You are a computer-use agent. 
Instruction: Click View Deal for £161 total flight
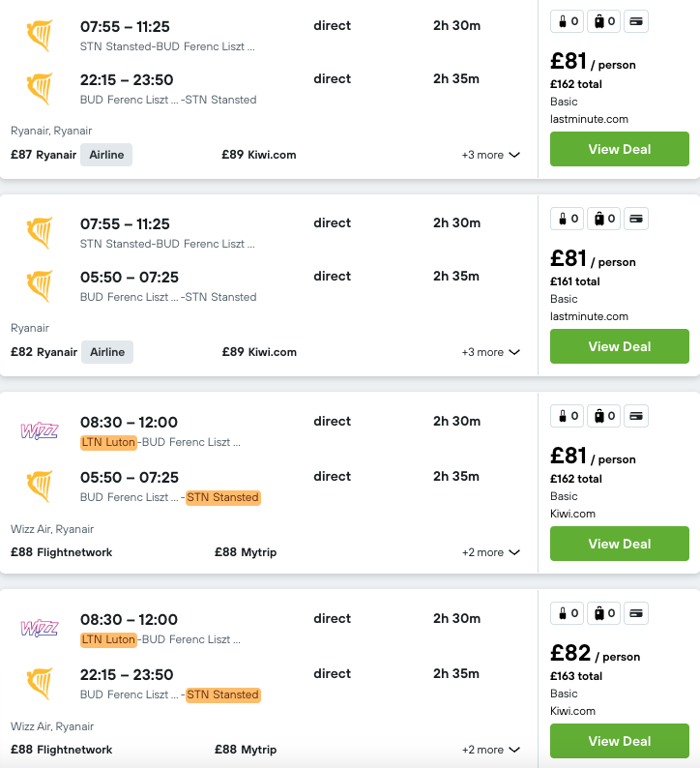[x=619, y=346]
